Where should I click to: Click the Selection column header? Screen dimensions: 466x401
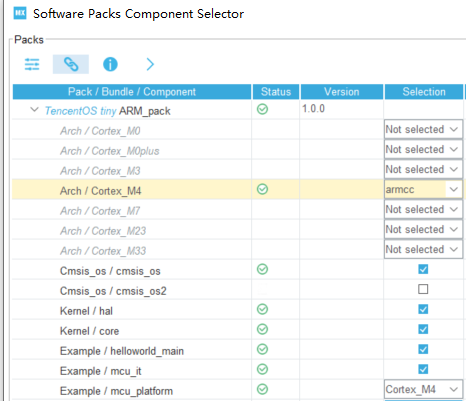(424, 92)
